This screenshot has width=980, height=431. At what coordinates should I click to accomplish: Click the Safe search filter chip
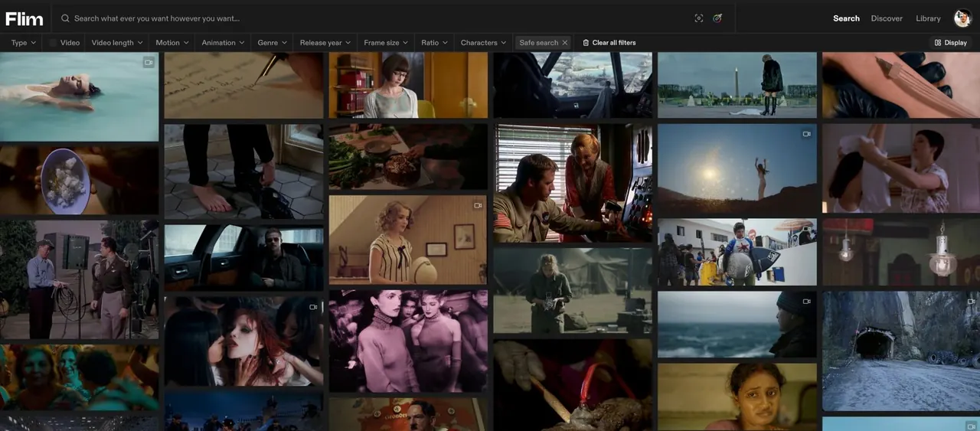[543, 43]
